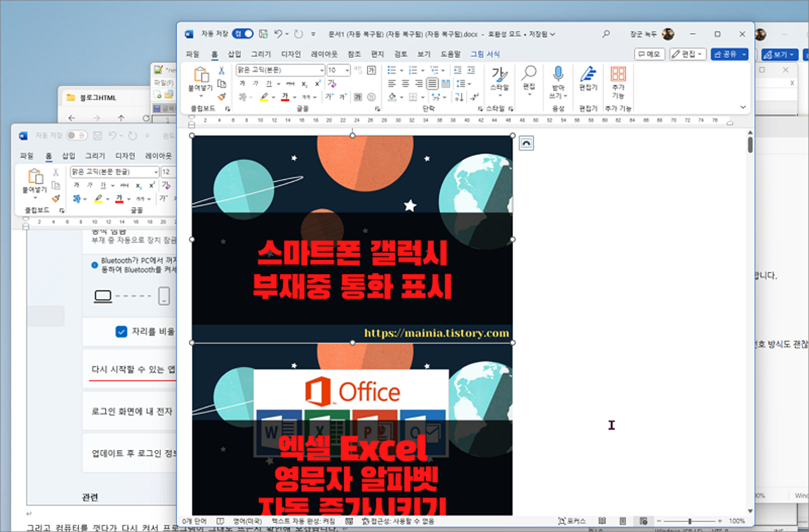Open Draw tab in back Word window
809x532 pixels.
click(x=95, y=156)
